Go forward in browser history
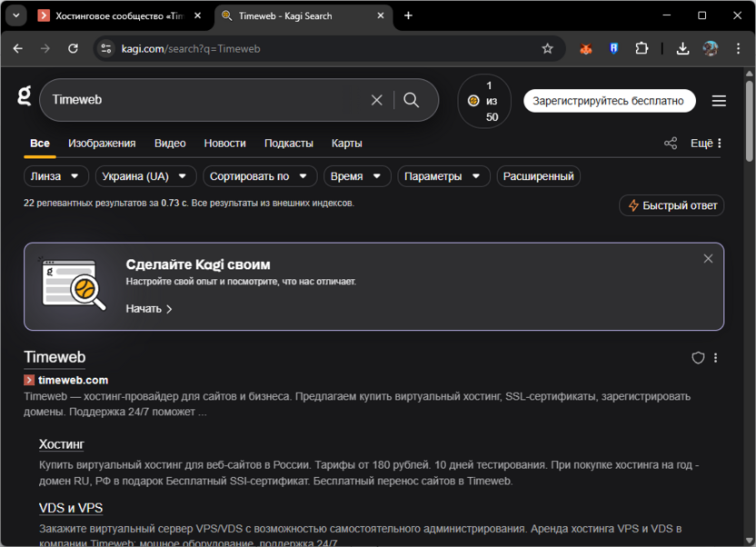 click(45, 49)
